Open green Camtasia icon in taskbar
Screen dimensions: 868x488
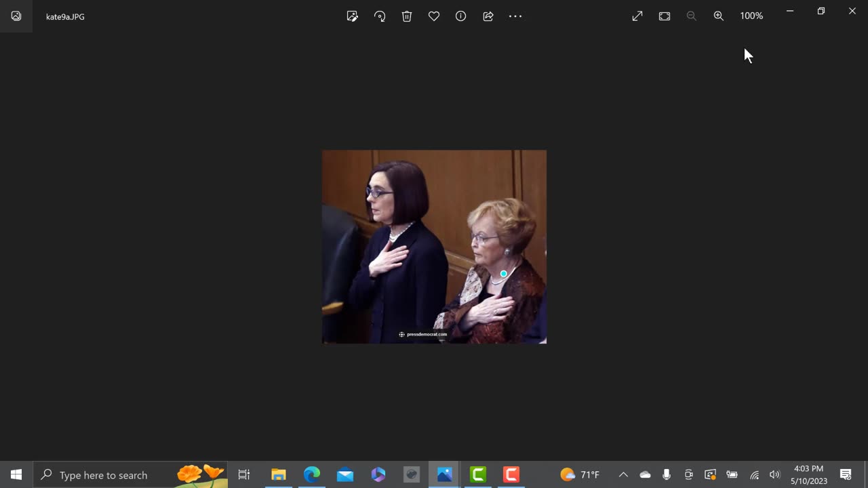click(478, 474)
